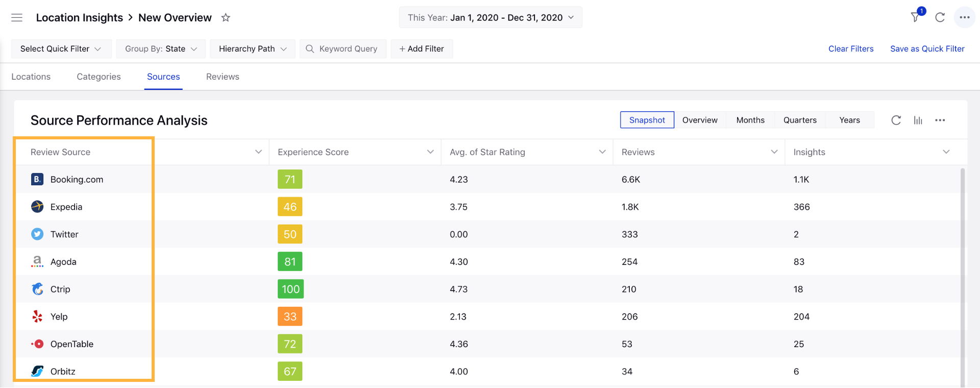Click the Booking.com source logo icon

coord(37,179)
